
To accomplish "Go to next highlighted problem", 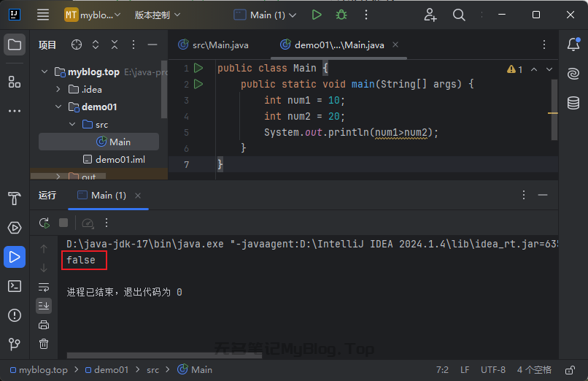I will (x=549, y=69).
